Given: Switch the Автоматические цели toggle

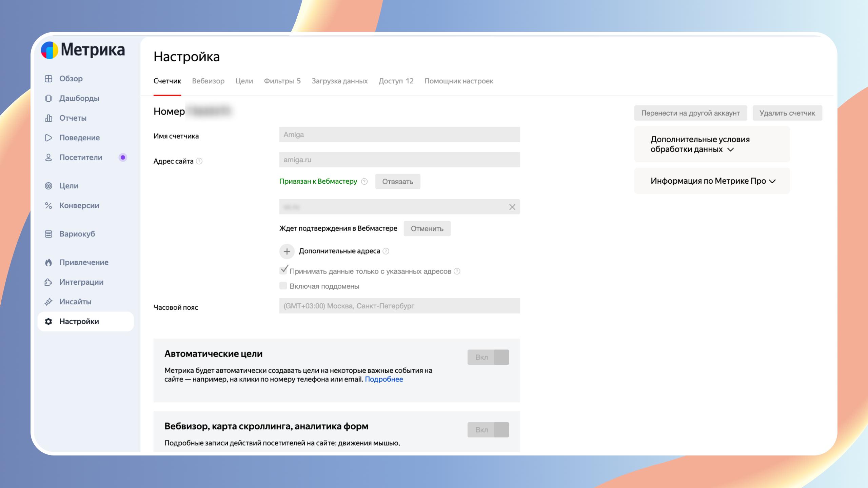Looking at the screenshot, I should pyautogui.click(x=488, y=357).
